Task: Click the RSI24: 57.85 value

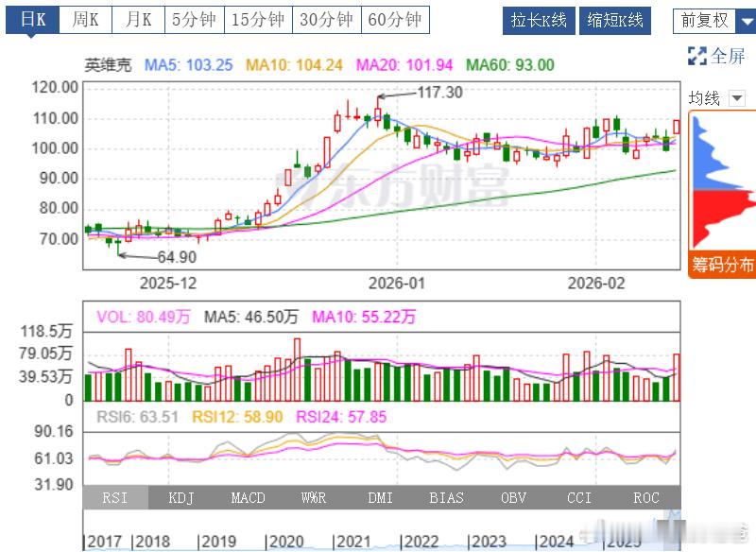Action: 341,417
